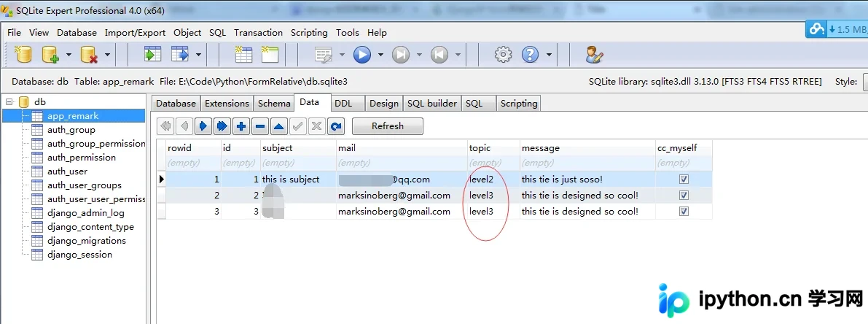Click the blue Execute SQL play icon

click(x=362, y=54)
